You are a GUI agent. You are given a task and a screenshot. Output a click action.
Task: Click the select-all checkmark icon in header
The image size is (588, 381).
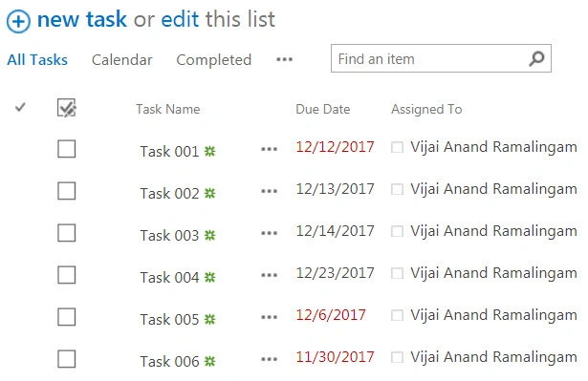coord(67,108)
